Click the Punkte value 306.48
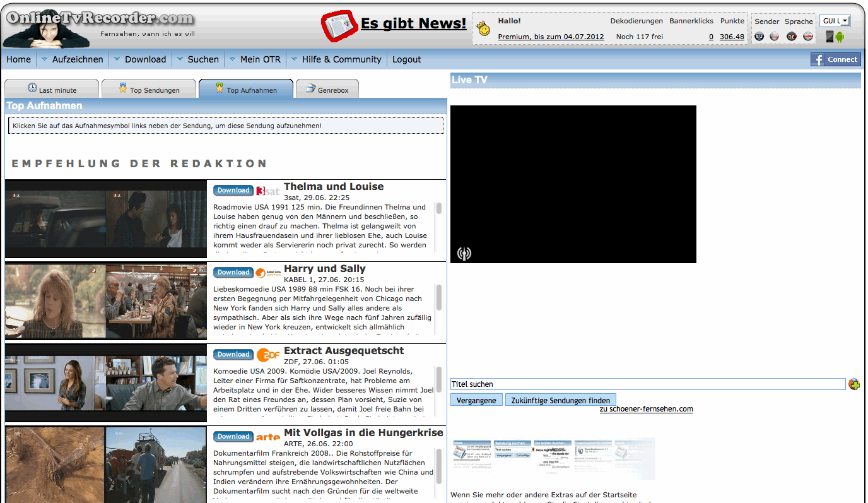The width and height of the screenshot is (868, 503). [732, 37]
